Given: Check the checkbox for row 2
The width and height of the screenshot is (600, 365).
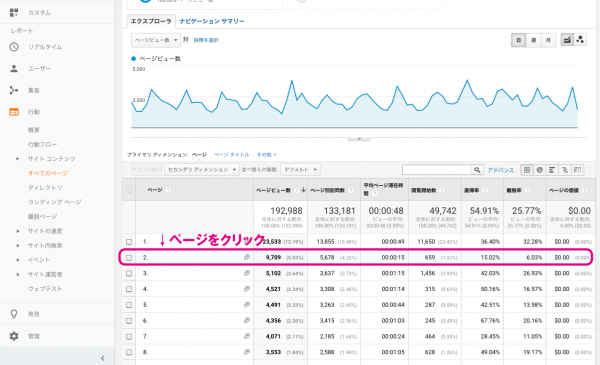Looking at the screenshot, I should (x=129, y=257).
